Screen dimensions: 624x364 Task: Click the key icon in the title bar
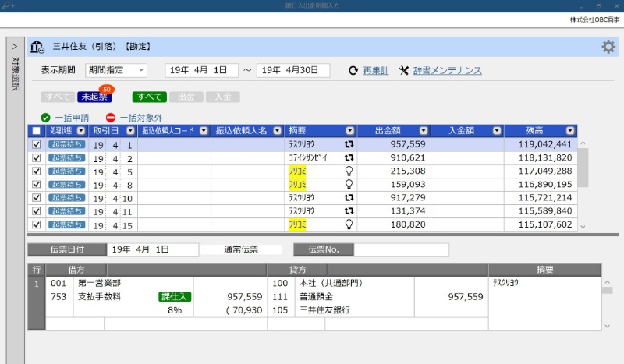click(8, 5)
